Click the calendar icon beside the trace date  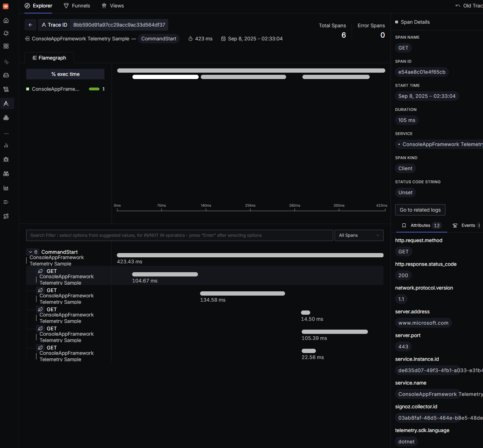[223, 39]
